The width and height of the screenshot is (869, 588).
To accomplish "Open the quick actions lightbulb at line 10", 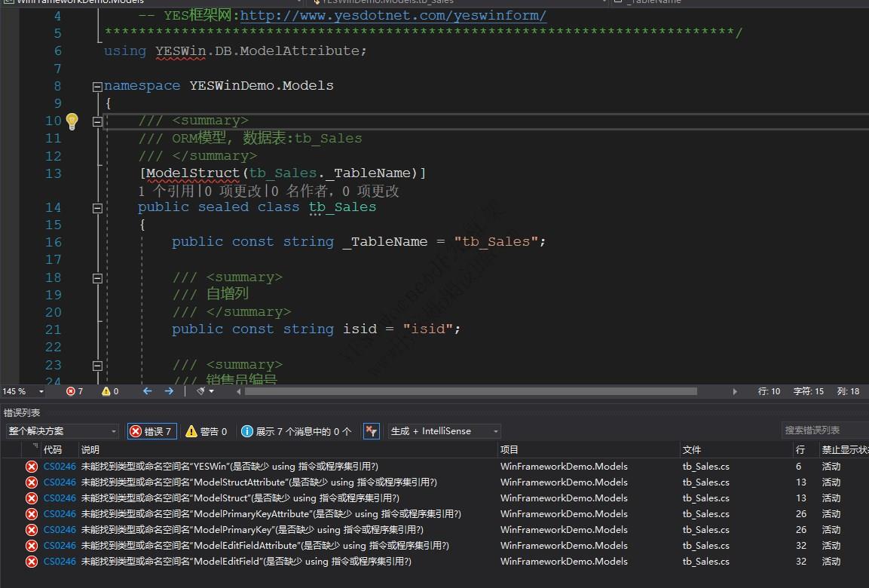I will tap(72, 120).
